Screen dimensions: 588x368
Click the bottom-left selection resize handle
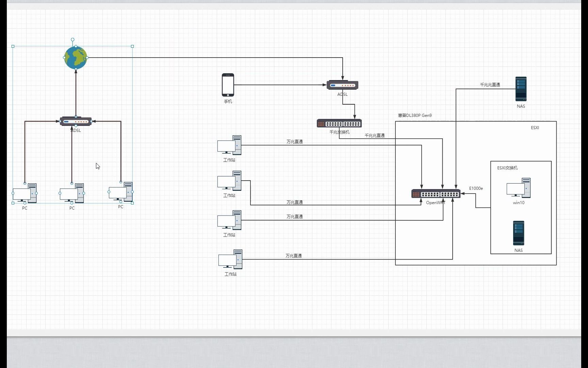pyautogui.click(x=13, y=203)
